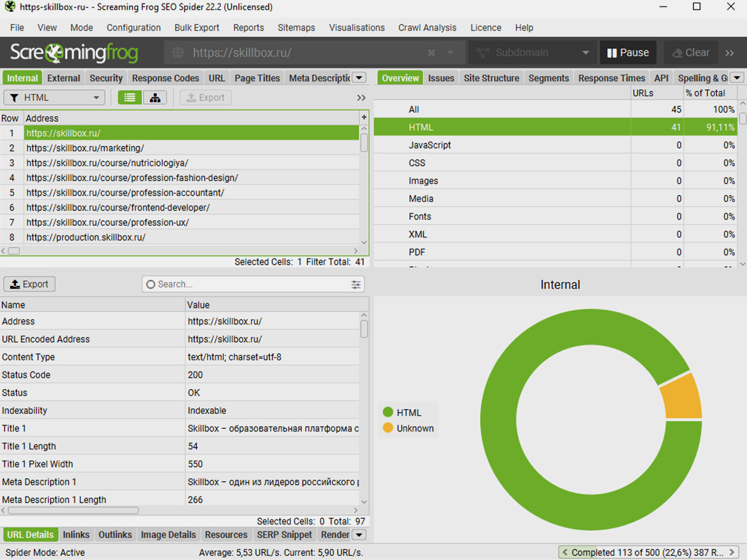Click Export button in details panel
Screen dimensions: 747x560
[30, 284]
